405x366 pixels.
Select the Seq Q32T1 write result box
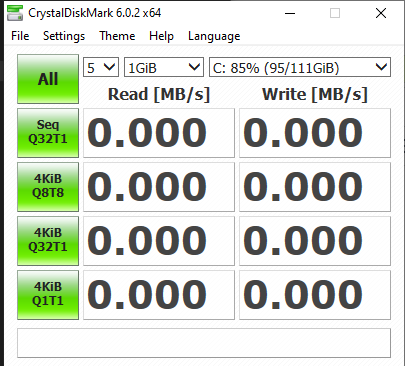(315, 133)
